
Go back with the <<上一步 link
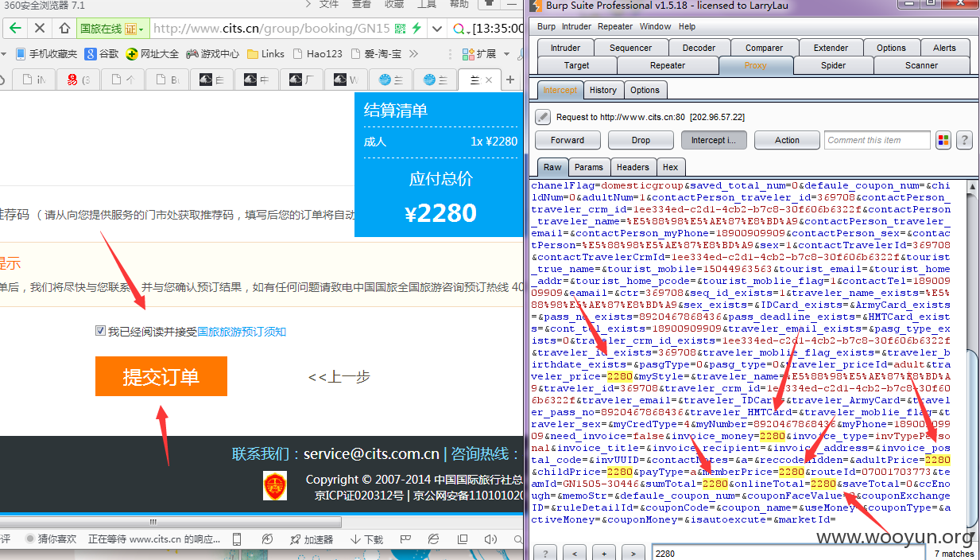[x=339, y=377]
